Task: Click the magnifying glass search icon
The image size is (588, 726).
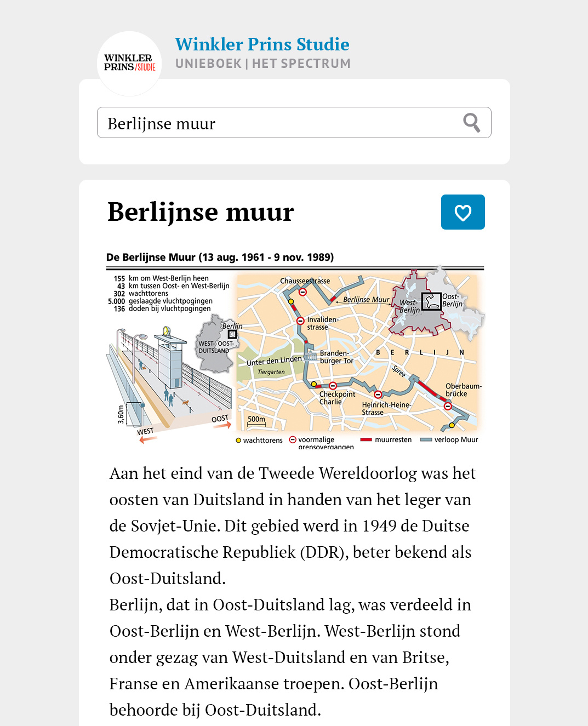Action: [x=471, y=123]
